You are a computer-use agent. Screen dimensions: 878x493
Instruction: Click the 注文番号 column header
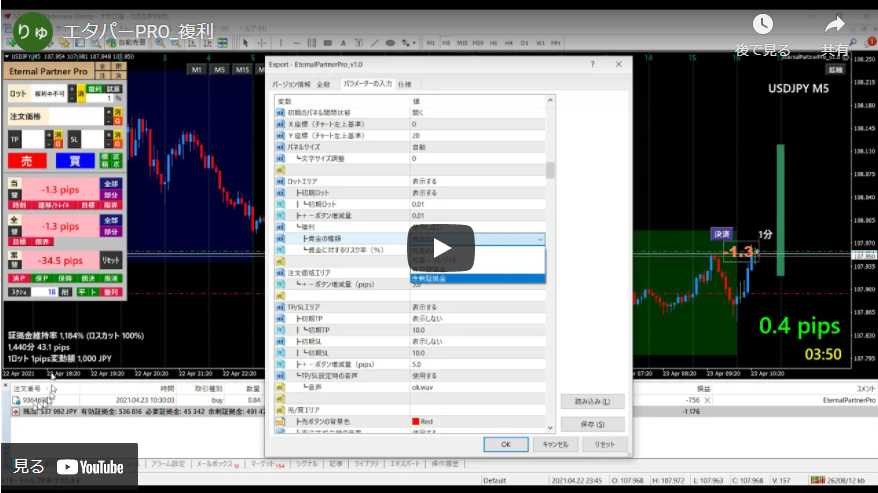click(27, 388)
